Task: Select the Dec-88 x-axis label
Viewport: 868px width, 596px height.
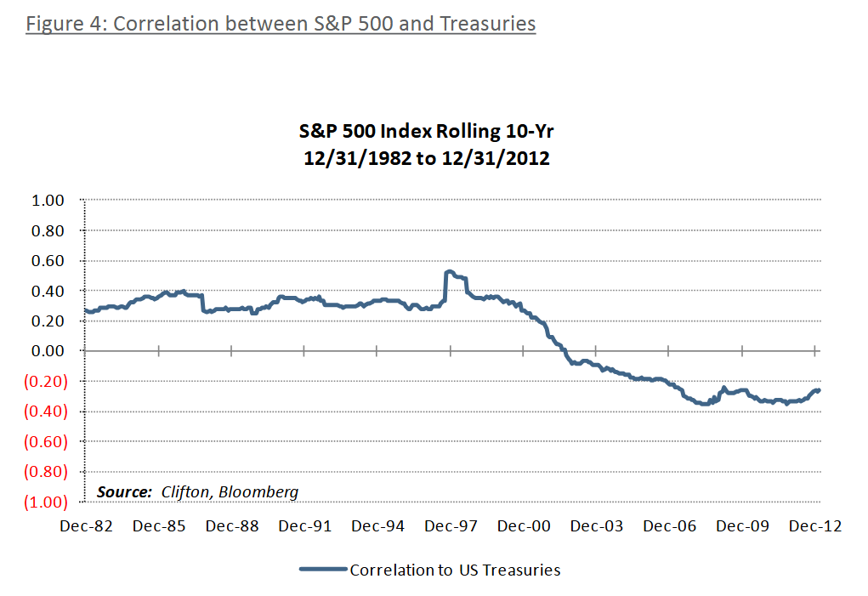Action: [x=232, y=526]
